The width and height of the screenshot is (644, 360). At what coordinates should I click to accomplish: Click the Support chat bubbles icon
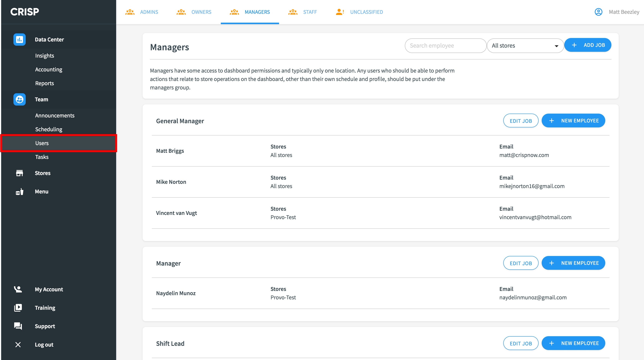click(x=18, y=326)
